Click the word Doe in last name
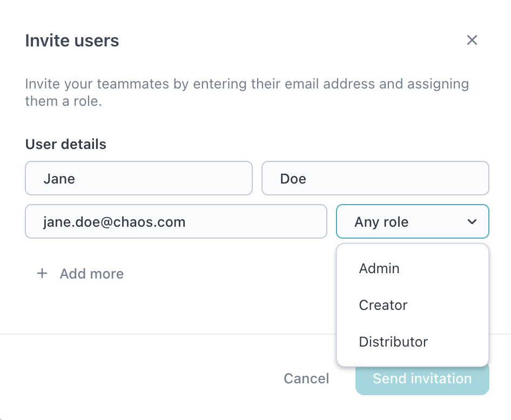Image resolution: width=511 pixels, height=420 pixels. pyautogui.click(x=293, y=179)
